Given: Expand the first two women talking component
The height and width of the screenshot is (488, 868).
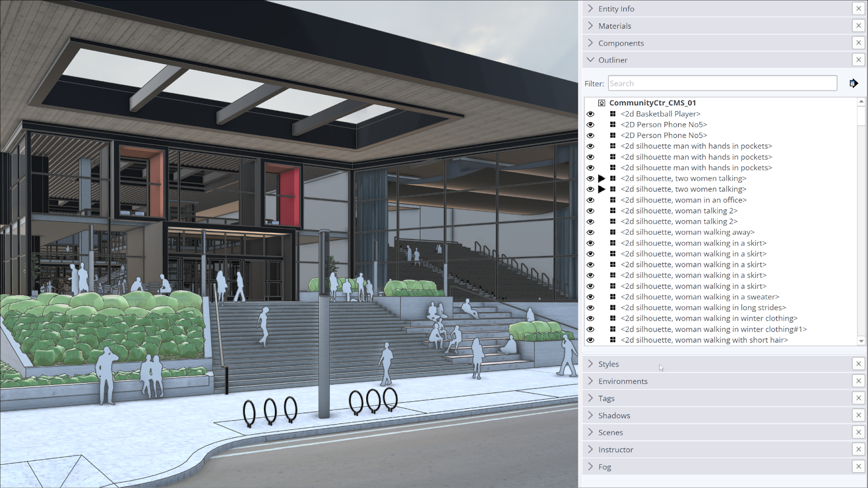Looking at the screenshot, I should point(602,178).
